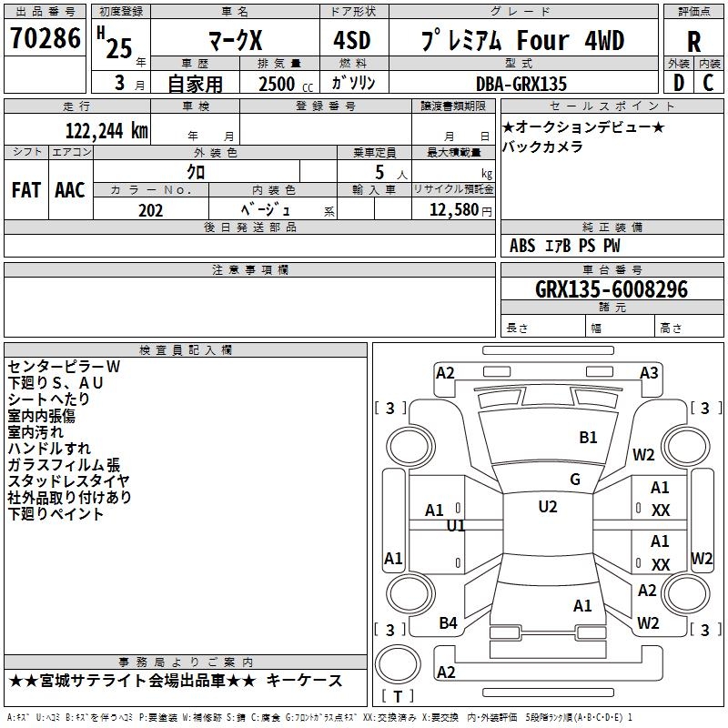The height and width of the screenshot is (728, 728).
Task: Click the exterior grade D cell
Action: (678, 83)
